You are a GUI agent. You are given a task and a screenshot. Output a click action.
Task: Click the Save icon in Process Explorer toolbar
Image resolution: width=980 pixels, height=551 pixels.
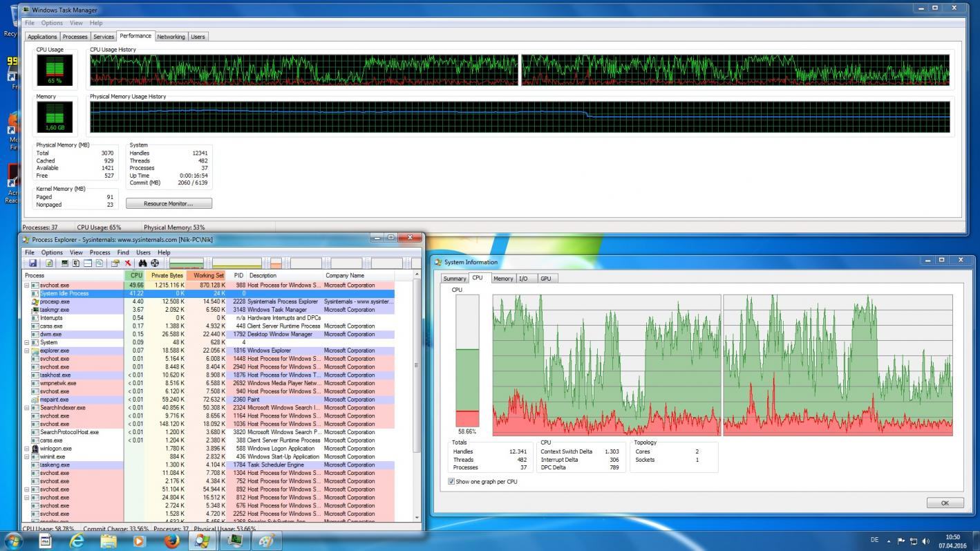[32, 263]
